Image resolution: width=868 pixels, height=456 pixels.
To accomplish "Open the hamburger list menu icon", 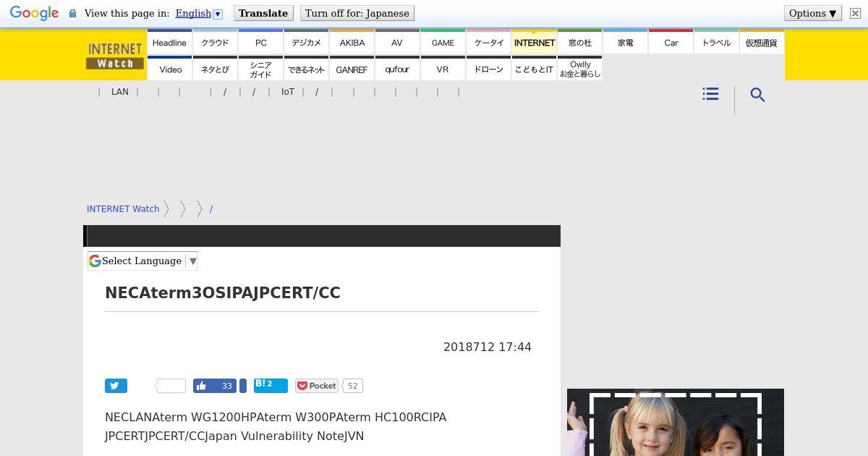I will tap(710, 94).
